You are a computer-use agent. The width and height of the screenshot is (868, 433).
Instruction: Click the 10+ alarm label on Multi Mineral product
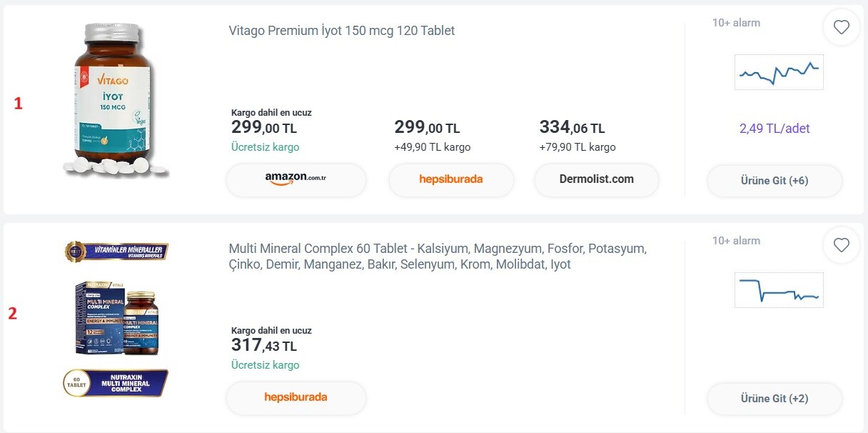click(x=736, y=241)
